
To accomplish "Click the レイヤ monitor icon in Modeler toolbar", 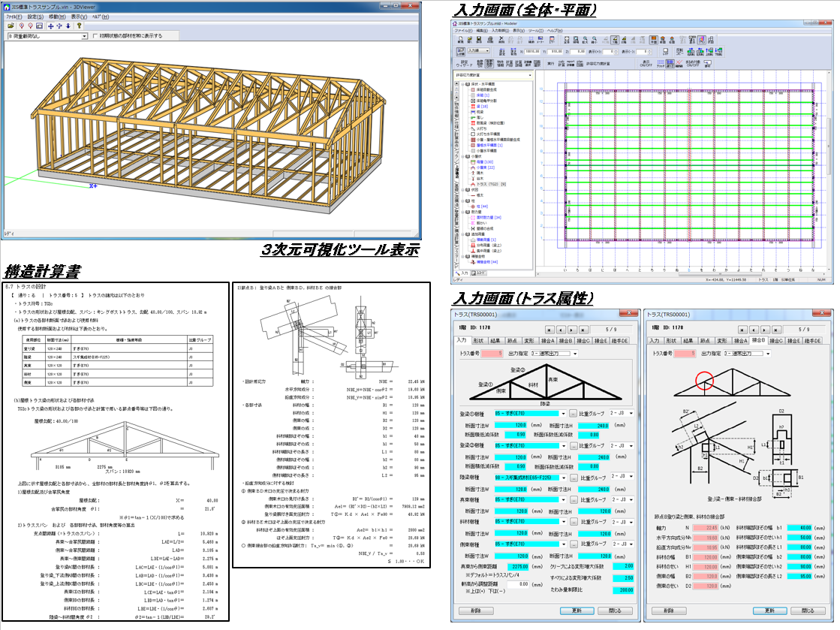I will [x=665, y=52].
